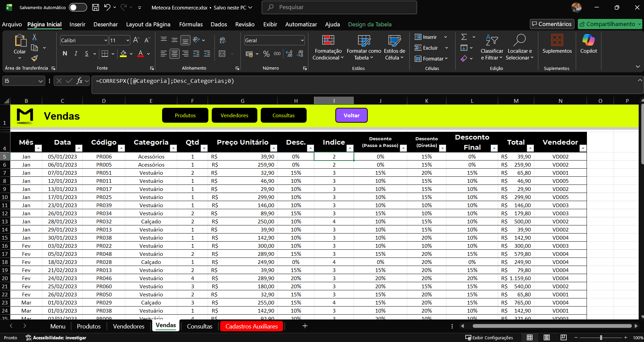The height and width of the screenshot is (342, 644).
Task: Expand the font name Calibri dropdown
Action: [x=105, y=41]
